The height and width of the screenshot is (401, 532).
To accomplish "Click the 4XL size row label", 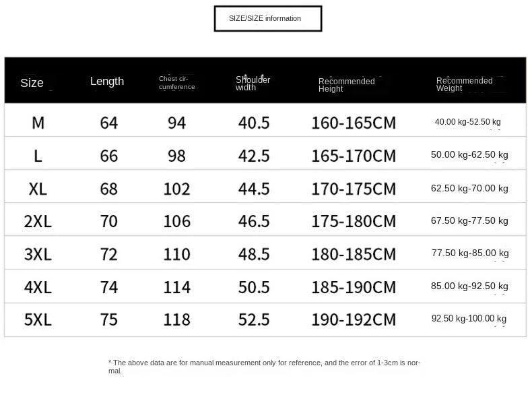I will tap(38, 287).
